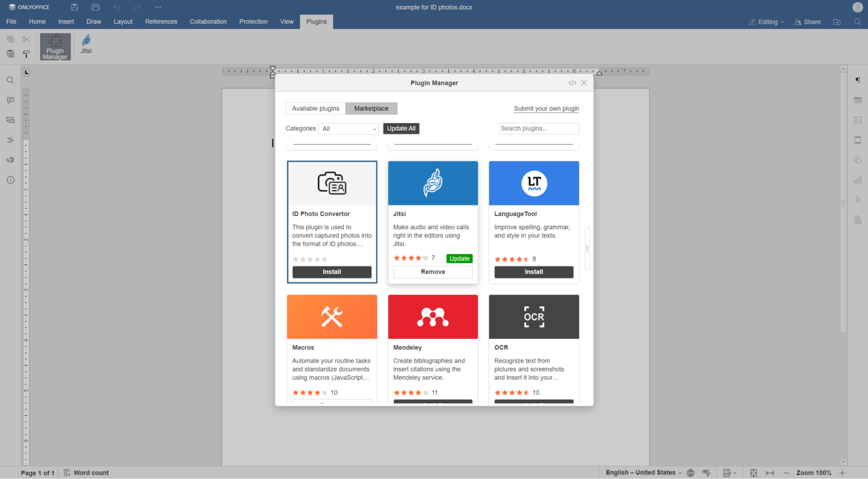Switch to the Marketplace tab
Image resolution: width=868 pixels, height=479 pixels.
coord(371,109)
